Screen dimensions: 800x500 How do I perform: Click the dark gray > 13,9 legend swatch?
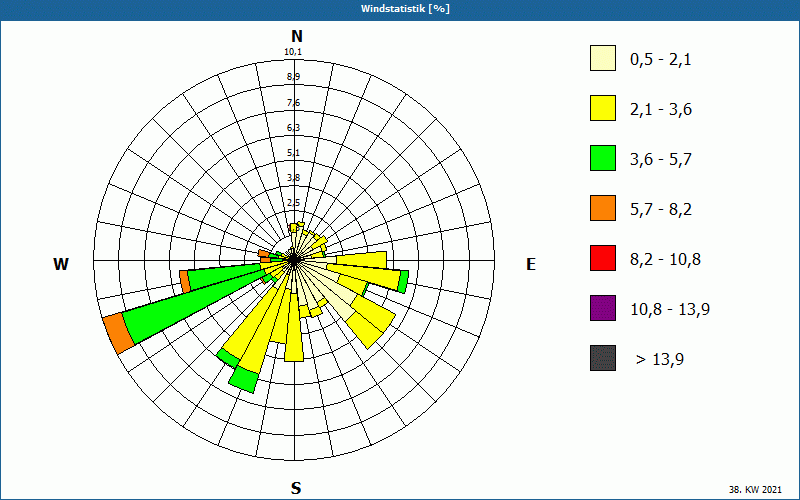(603, 358)
